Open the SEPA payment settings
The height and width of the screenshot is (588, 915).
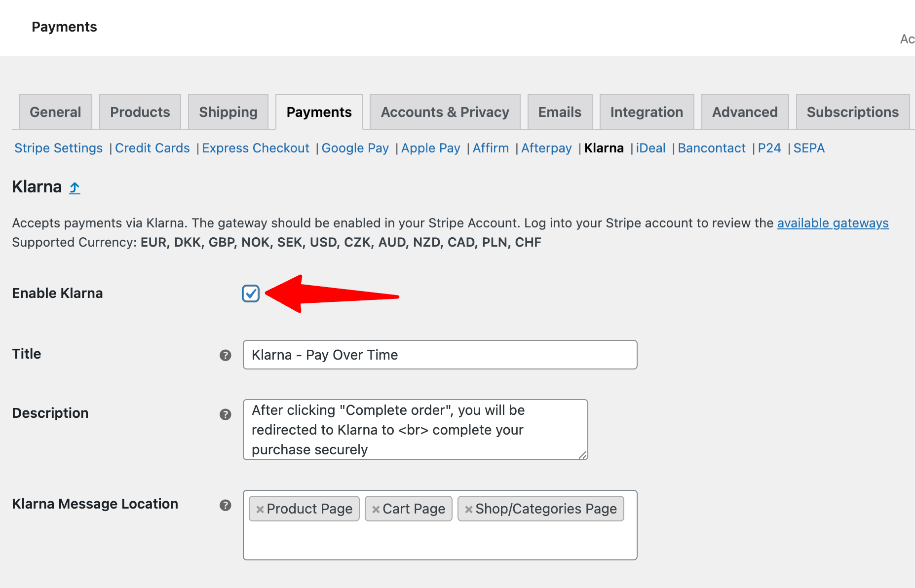(809, 148)
